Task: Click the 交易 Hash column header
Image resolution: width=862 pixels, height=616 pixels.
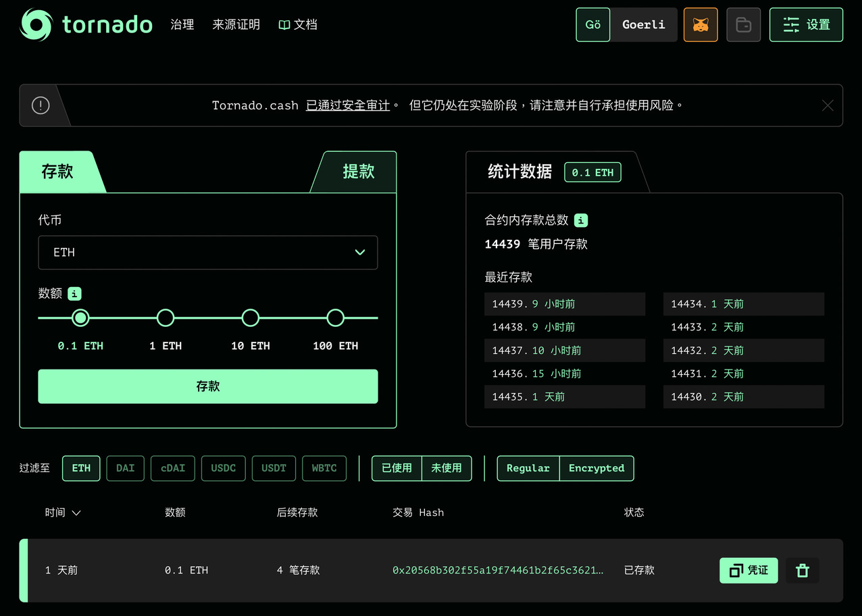Action: [418, 513]
